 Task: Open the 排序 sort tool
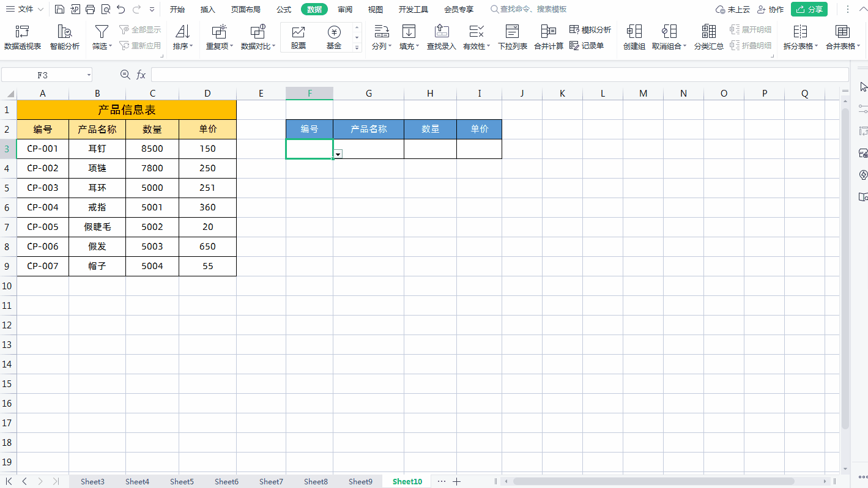click(x=182, y=38)
